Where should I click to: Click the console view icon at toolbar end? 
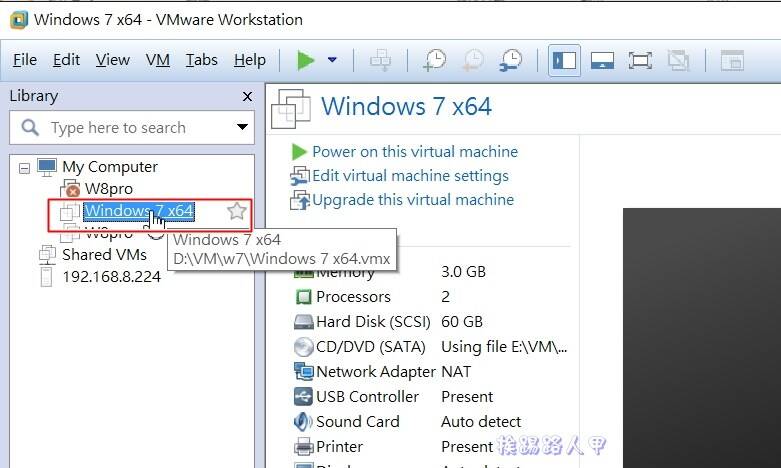(x=732, y=61)
